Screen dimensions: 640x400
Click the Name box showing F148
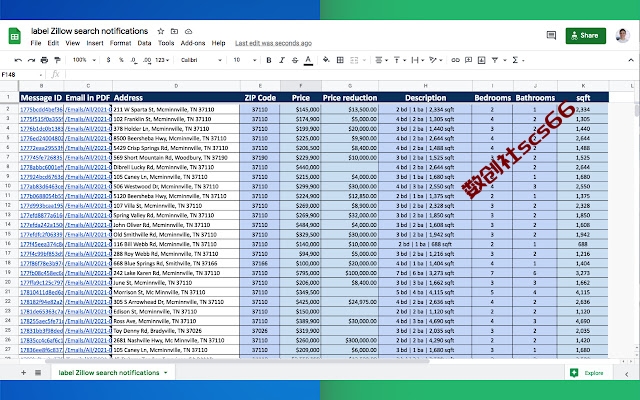coord(22,74)
